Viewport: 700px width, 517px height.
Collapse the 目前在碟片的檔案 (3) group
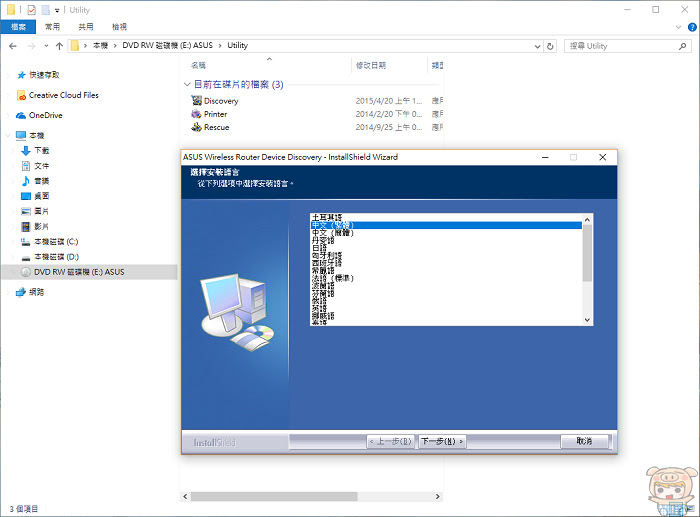(187, 84)
